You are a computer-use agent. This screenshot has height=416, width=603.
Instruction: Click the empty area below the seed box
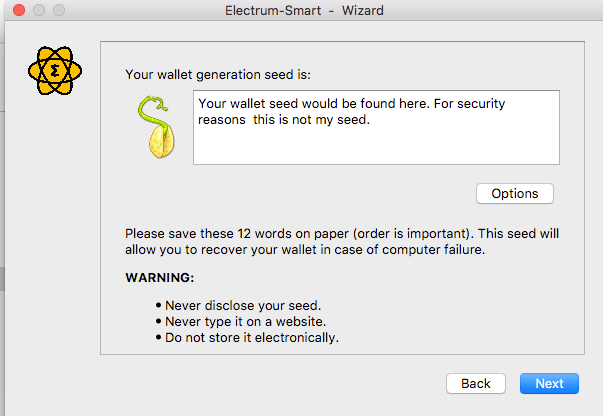click(320, 194)
